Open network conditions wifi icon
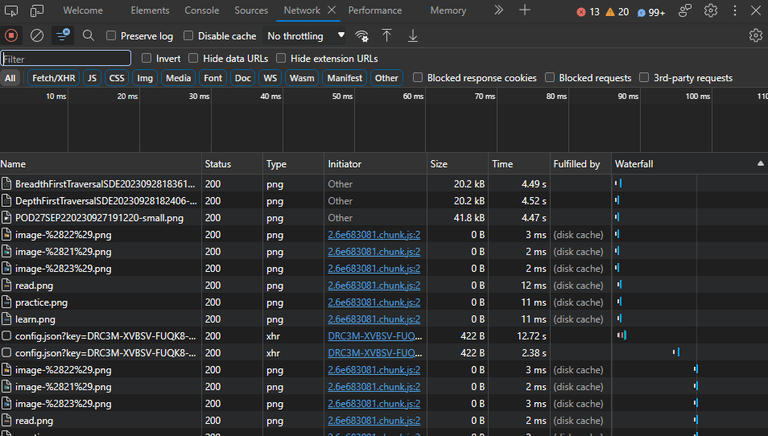The height and width of the screenshot is (436, 768). point(362,36)
